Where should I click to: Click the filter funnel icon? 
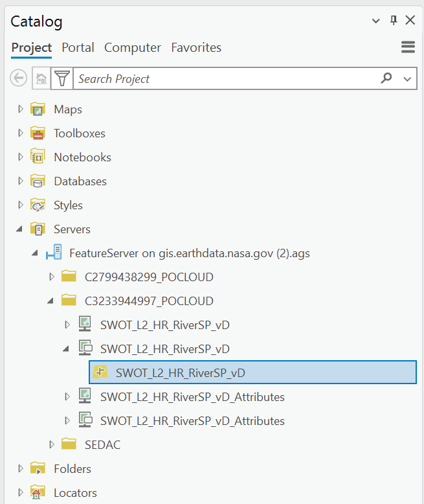(x=62, y=78)
